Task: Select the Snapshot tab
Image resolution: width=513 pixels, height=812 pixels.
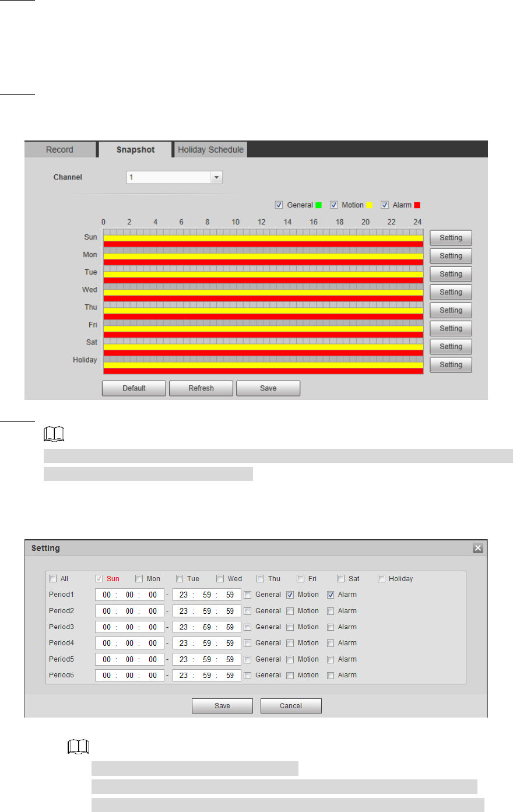Action: (135, 150)
